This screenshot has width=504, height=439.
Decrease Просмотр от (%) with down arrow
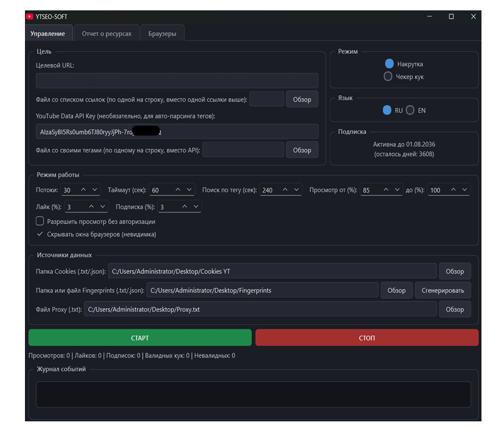397,190
